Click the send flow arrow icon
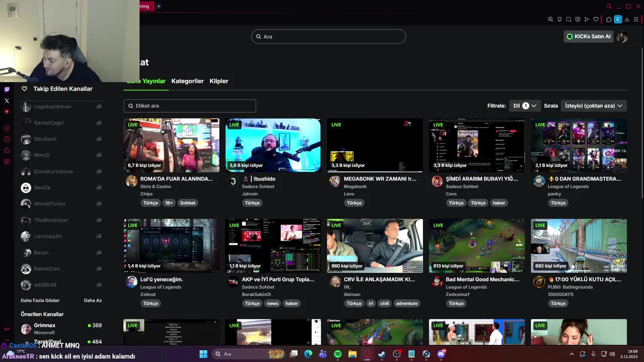644x362 pixels. (587, 20)
